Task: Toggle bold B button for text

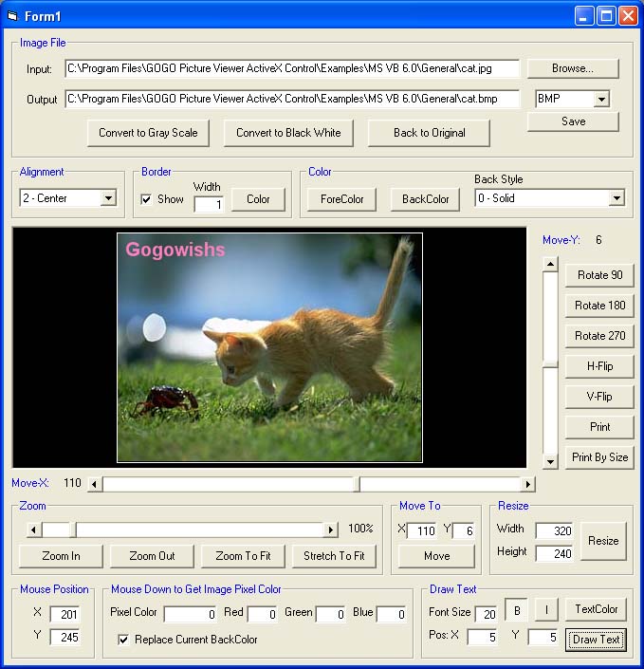Action: coord(517,610)
